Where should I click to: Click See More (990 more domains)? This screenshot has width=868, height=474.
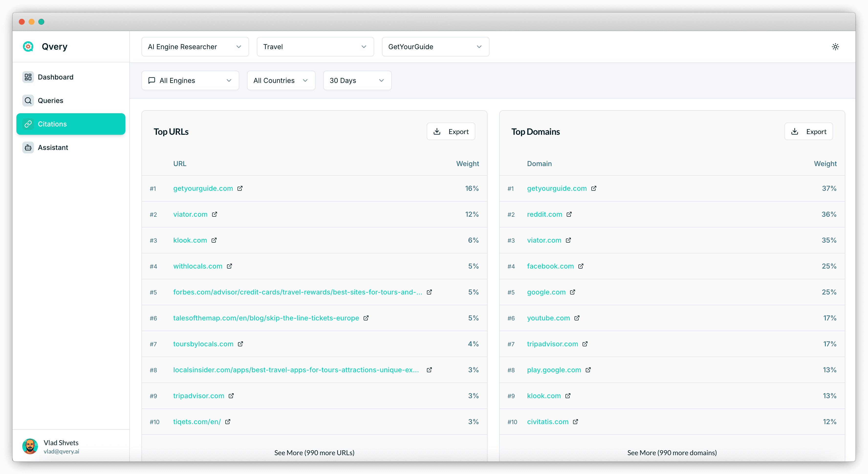coord(672,453)
